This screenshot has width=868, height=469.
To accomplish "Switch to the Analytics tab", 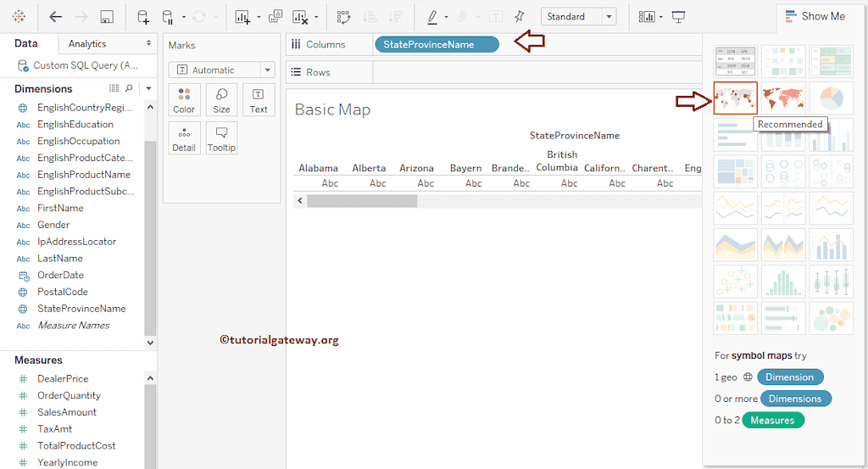I will pos(87,44).
